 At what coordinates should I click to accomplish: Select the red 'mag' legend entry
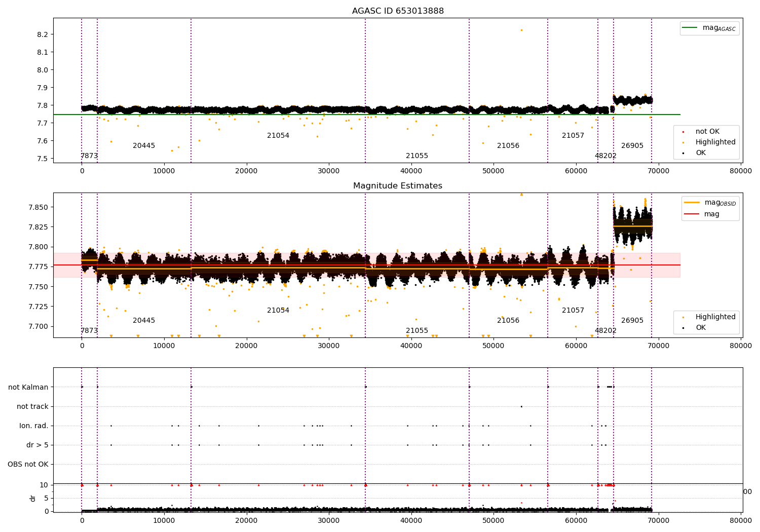tap(702, 214)
